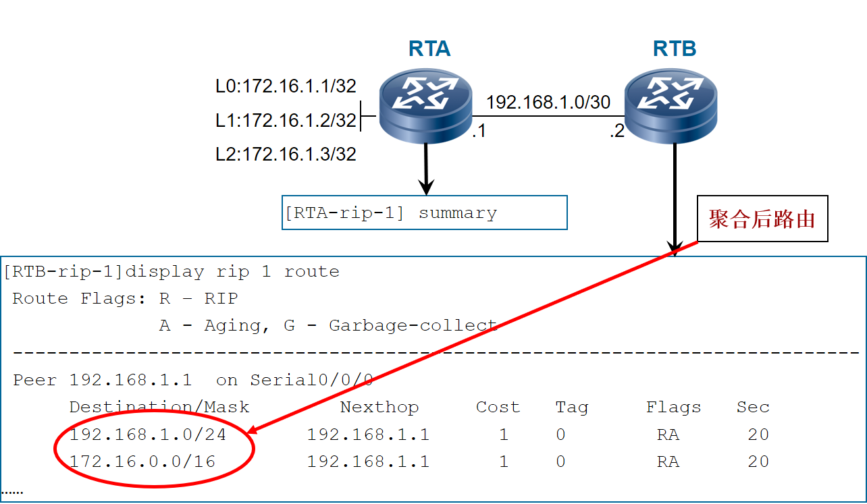Click the L1:172.16.1.2/32 loopback label
This screenshot has height=504, width=867.
(x=286, y=121)
